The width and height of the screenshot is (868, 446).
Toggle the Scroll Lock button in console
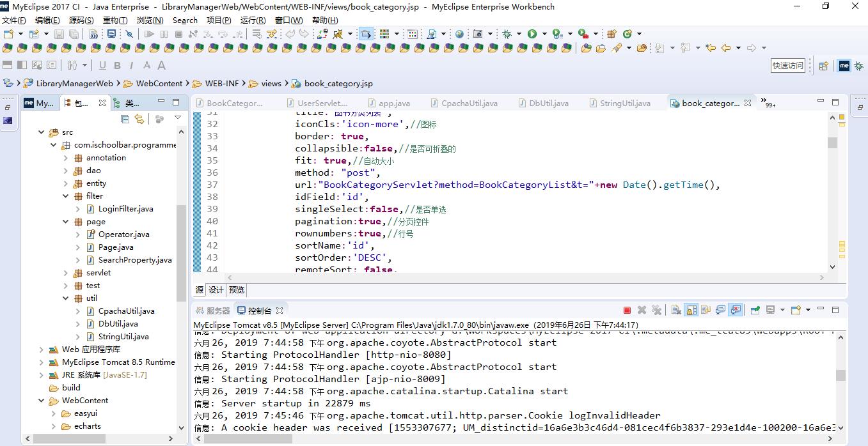click(691, 311)
